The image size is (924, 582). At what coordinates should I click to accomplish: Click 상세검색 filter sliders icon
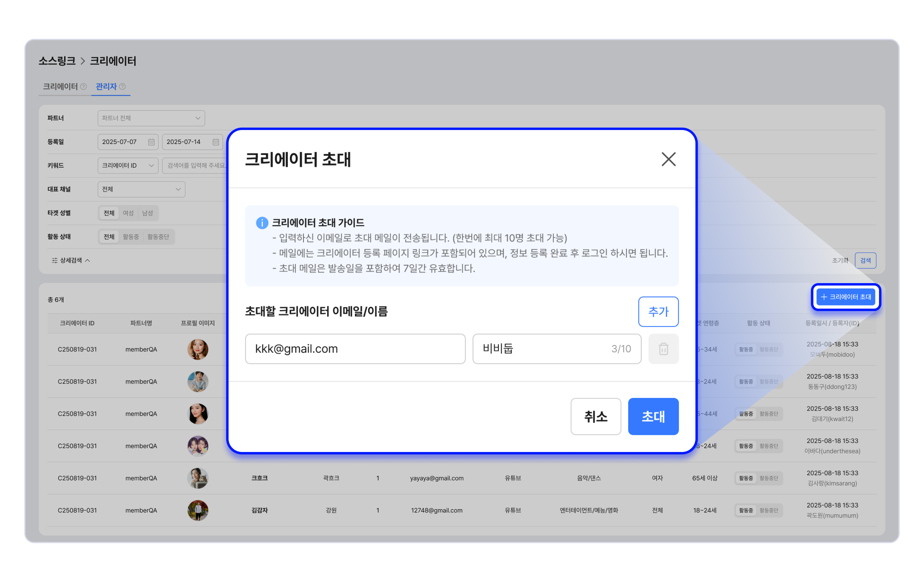[x=54, y=260]
